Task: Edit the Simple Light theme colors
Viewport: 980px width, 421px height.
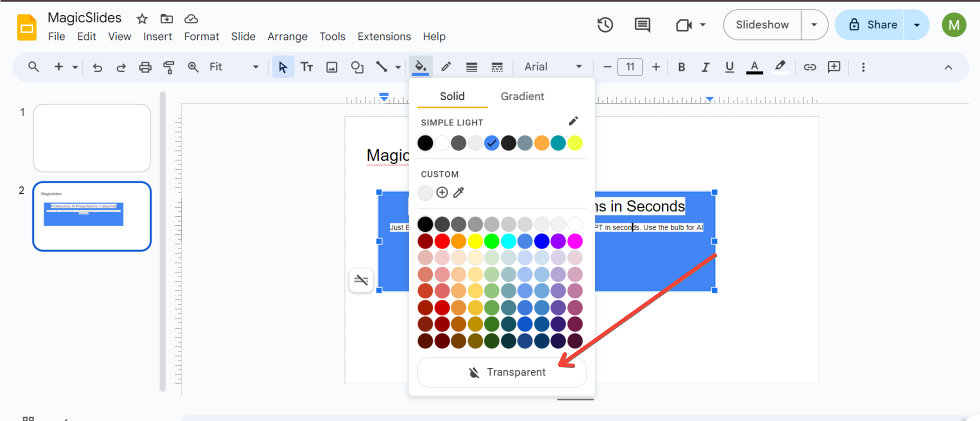Action: [573, 121]
